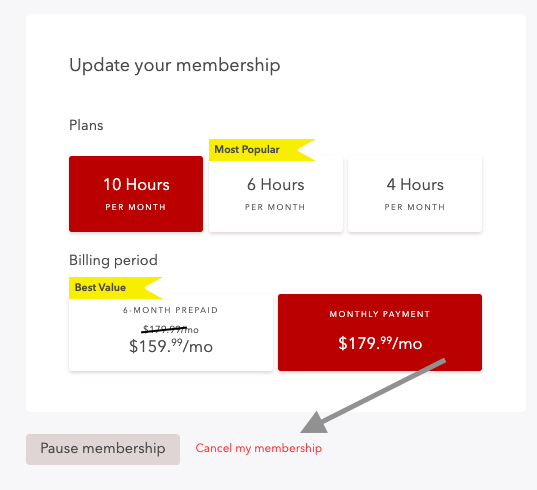The height and width of the screenshot is (490, 537).
Task: Click the gray arrow annotation head
Action: pos(315,424)
